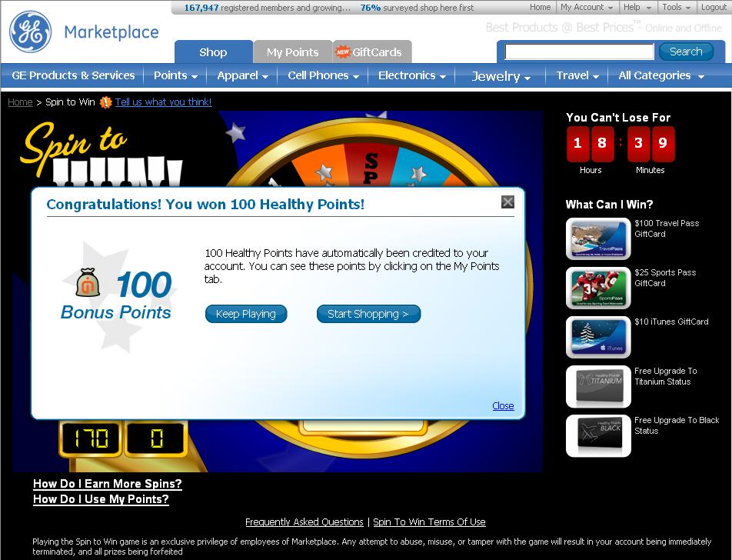Open the Titanium Status upgrade thumbnail
Screen dimensions: 732x560
[x=598, y=387]
